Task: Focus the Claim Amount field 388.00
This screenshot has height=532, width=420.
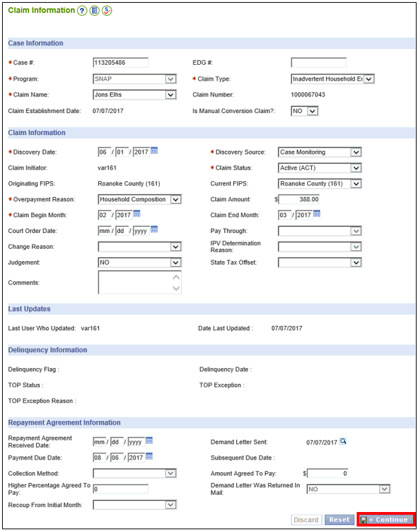Action: pyautogui.click(x=299, y=199)
